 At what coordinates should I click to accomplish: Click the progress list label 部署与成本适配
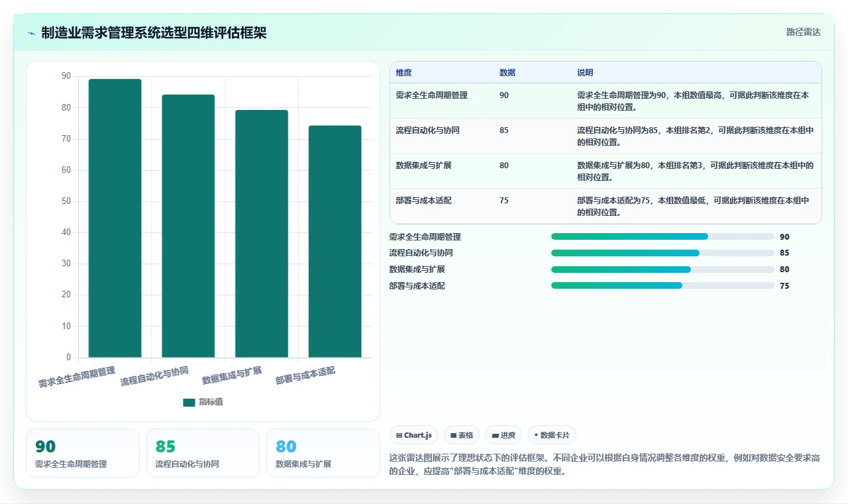coord(417,285)
